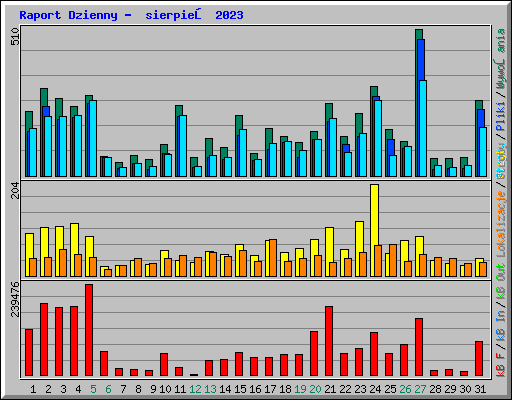Screen dimensions: 512x400
Task: Click day 16 label on x-axis
Action: [x=255, y=389]
